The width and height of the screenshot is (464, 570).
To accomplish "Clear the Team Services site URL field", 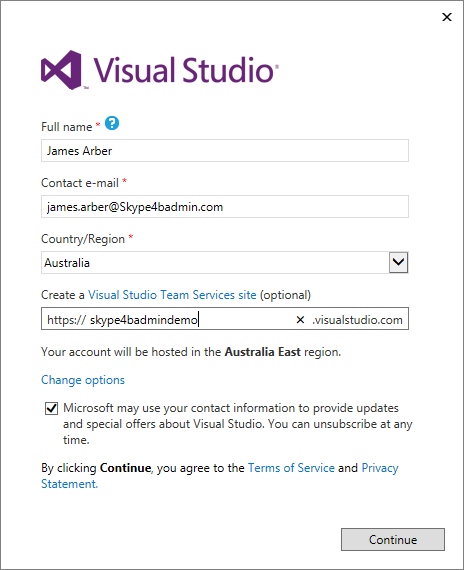I will tap(300, 320).
